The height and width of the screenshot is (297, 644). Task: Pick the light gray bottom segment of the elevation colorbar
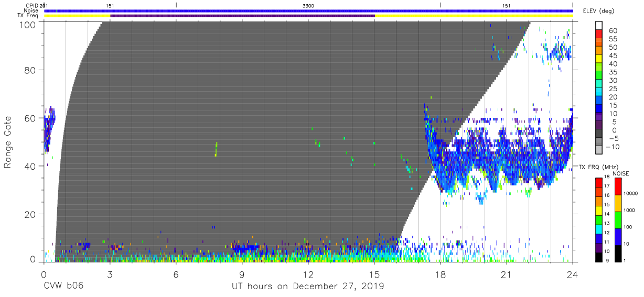click(599, 149)
